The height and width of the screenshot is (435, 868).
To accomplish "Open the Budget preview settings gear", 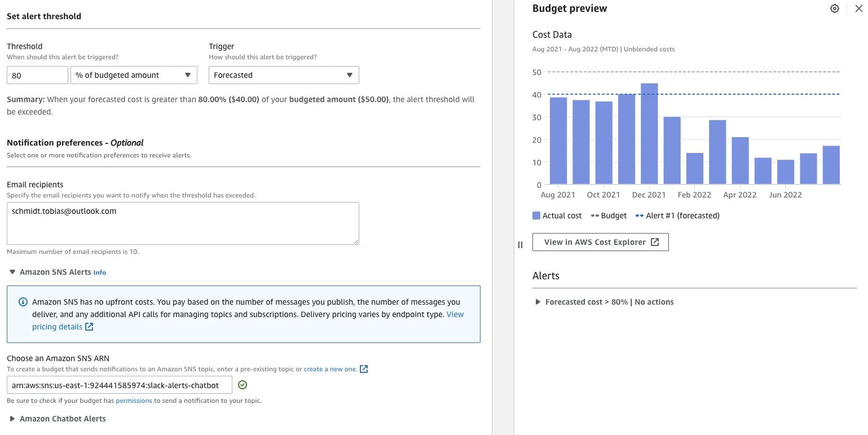I will click(x=834, y=8).
